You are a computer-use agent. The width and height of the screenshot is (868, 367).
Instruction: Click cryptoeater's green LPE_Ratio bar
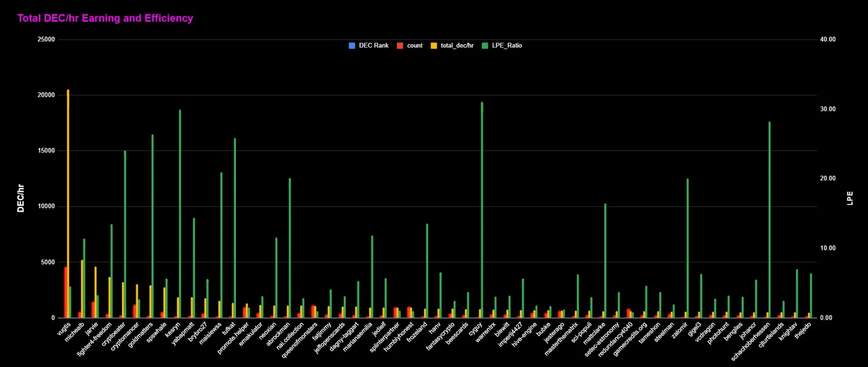[x=125, y=234]
